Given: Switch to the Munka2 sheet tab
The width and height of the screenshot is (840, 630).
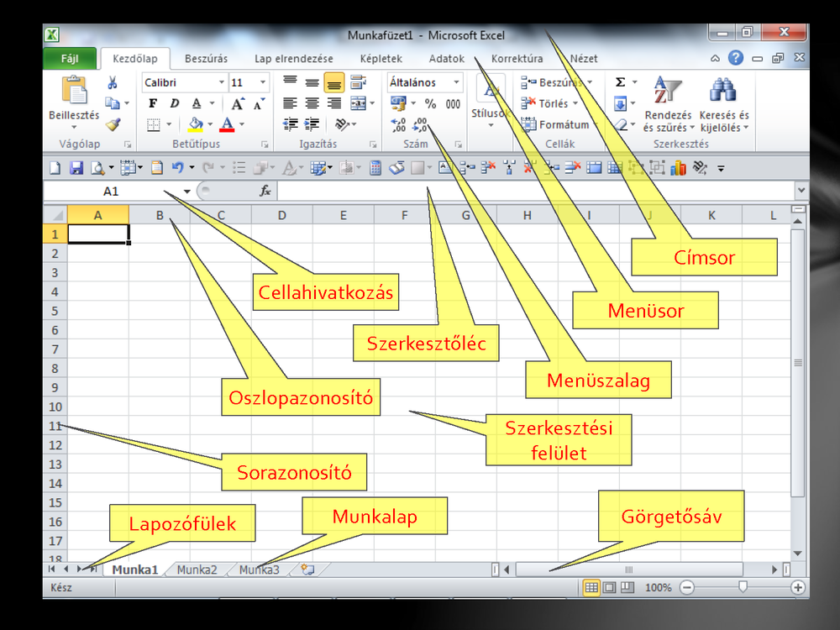Looking at the screenshot, I should (x=197, y=570).
